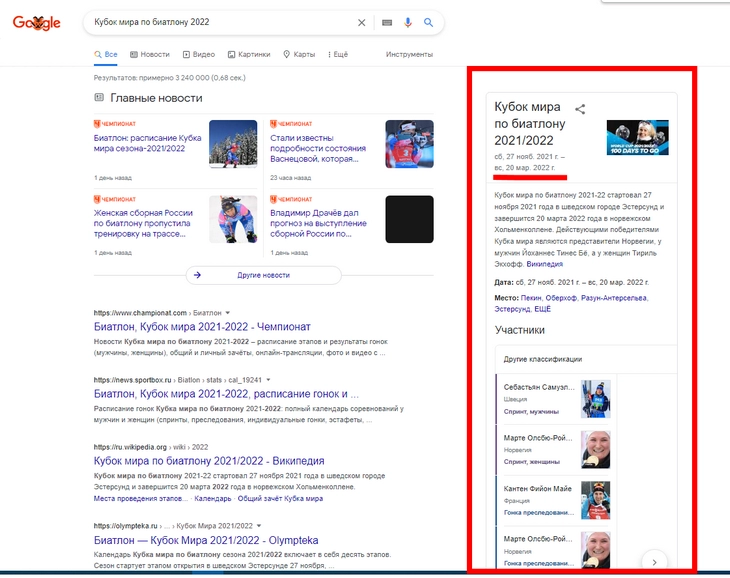Image resolution: width=730 pixels, height=578 pixels.
Task: Open news about Васнецовой condition
Action: pos(318,148)
